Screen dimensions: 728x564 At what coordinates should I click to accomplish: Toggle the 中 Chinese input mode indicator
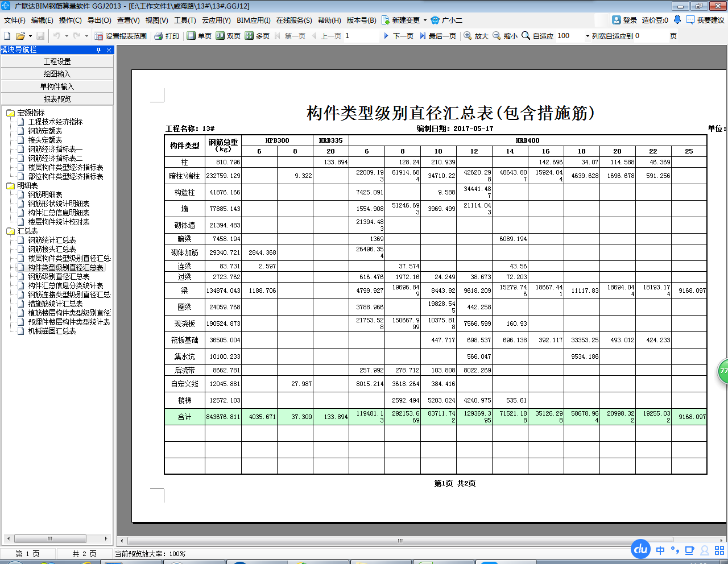click(660, 550)
